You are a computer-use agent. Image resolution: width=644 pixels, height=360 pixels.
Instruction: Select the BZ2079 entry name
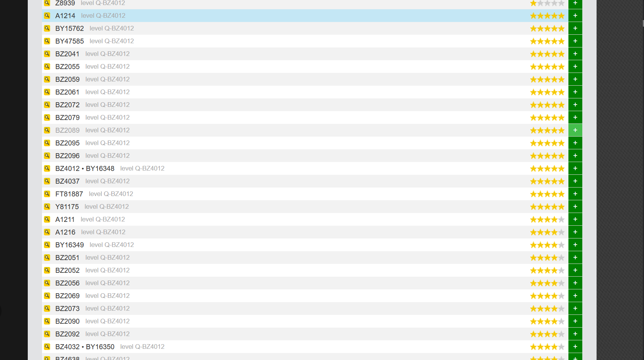click(x=67, y=118)
